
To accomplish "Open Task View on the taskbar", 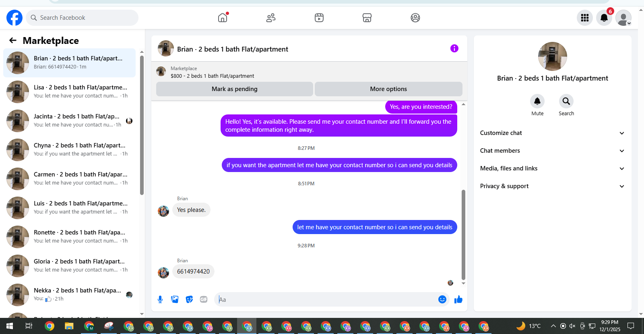I will (29, 326).
